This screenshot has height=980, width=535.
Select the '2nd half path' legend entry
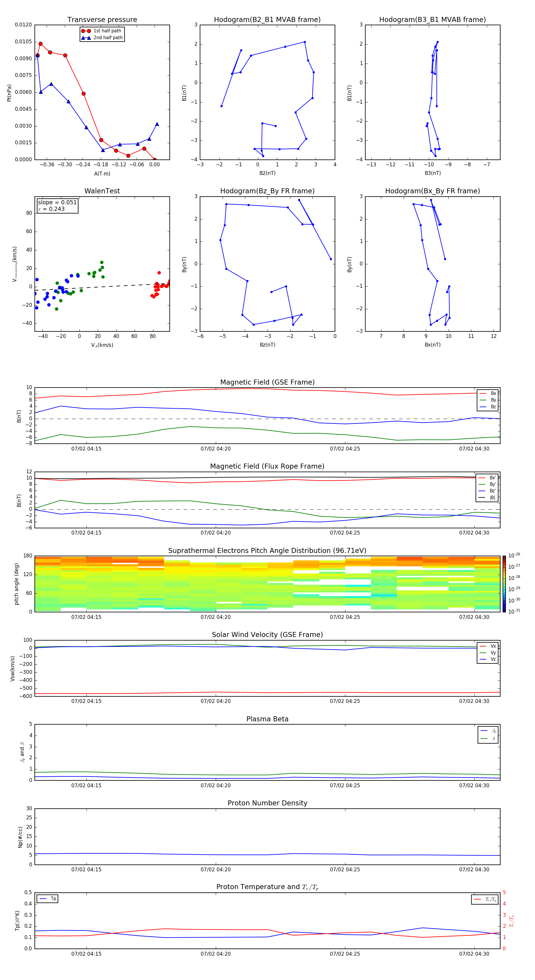(102, 38)
